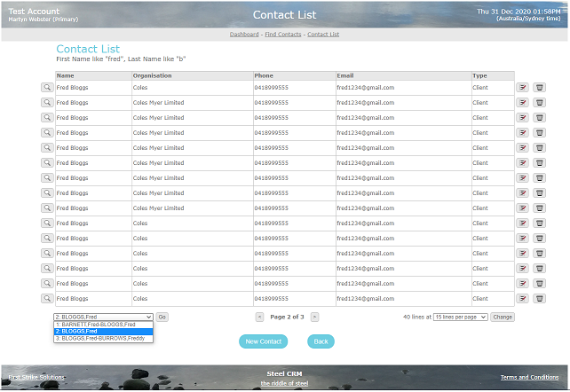Click the trash icon on the seventh contact row
Viewport: 570px width, 392px height.
pyautogui.click(x=540, y=178)
